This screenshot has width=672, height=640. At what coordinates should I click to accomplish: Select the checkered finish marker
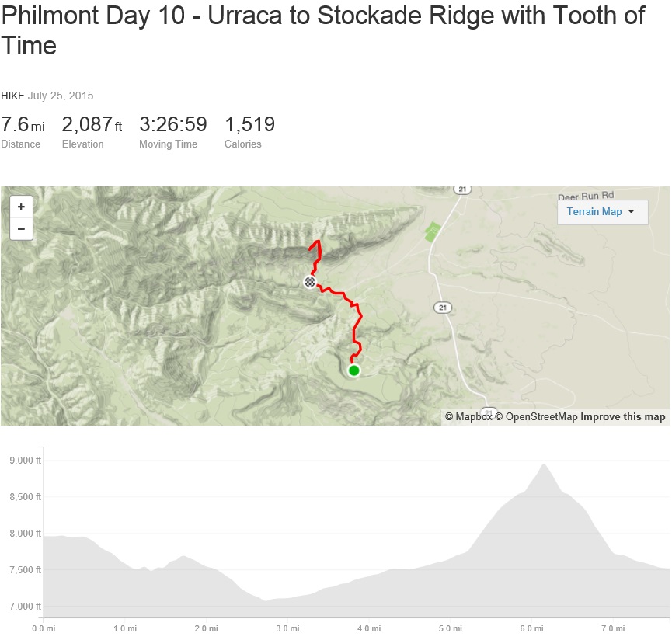(310, 282)
